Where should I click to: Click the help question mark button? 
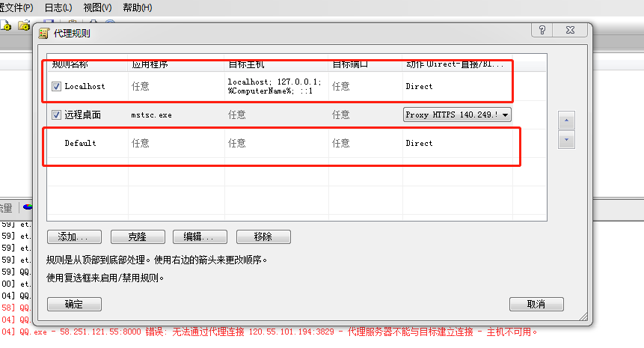(x=542, y=30)
